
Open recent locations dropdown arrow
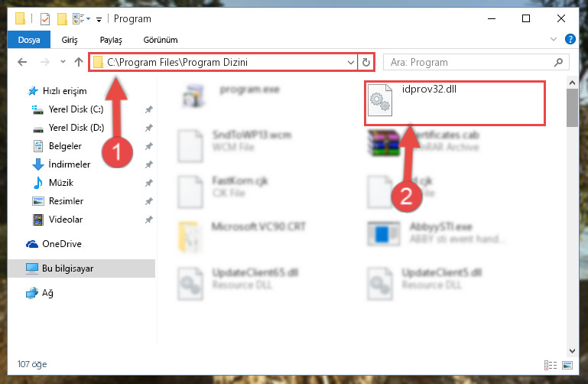(63, 61)
